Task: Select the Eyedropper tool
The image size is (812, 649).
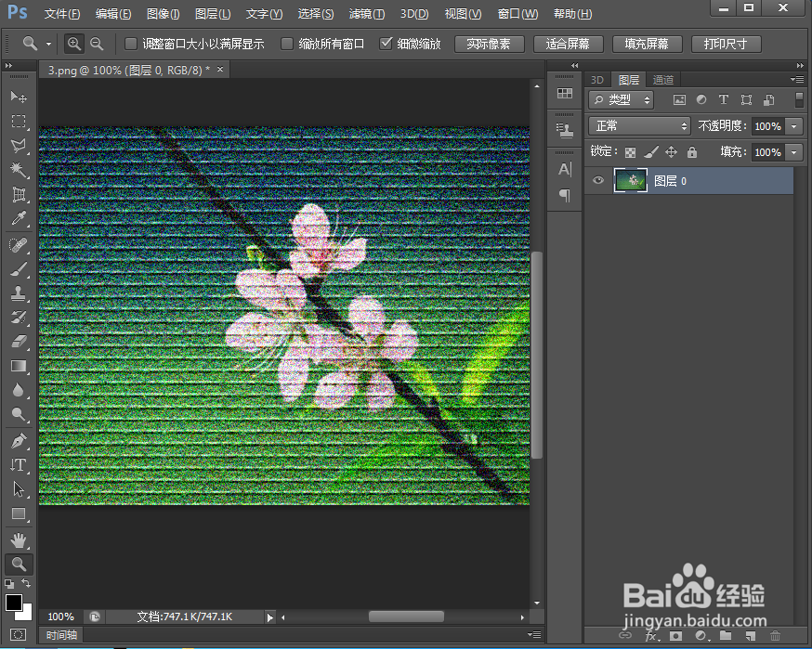Action: 19,218
